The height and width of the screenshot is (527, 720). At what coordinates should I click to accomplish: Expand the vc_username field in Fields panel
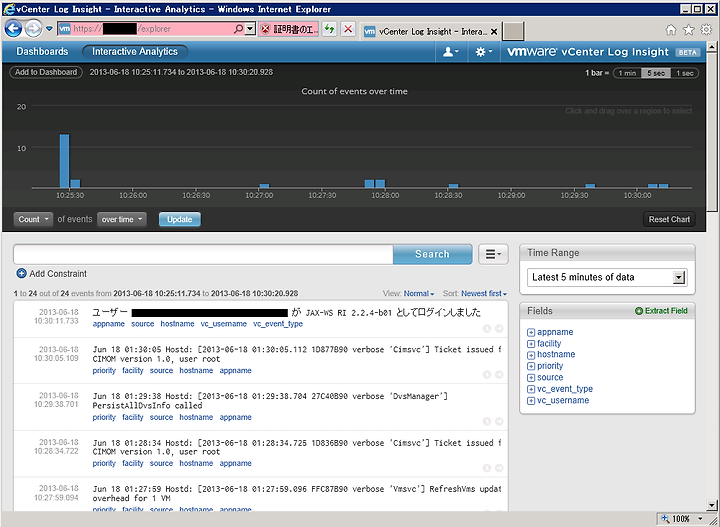pos(531,401)
